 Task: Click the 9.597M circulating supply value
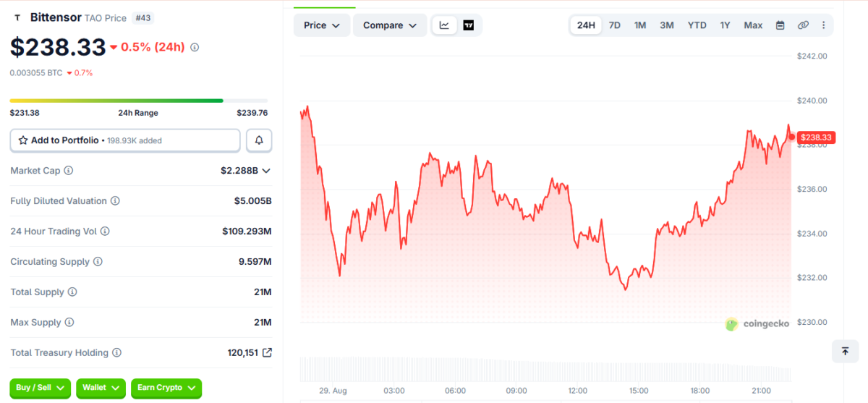[x=255, y=262]
